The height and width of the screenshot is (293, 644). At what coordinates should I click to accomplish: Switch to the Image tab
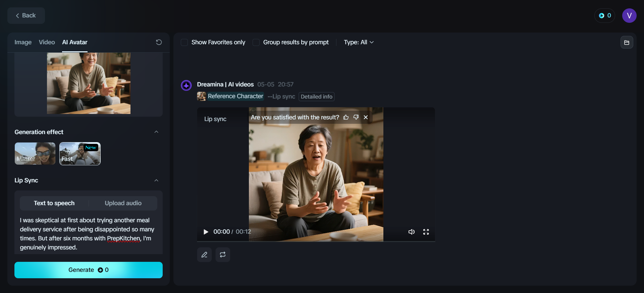pos(23,42)
